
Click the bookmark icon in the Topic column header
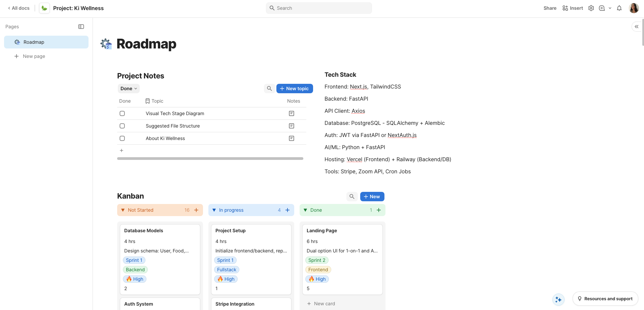click(148, 101)
